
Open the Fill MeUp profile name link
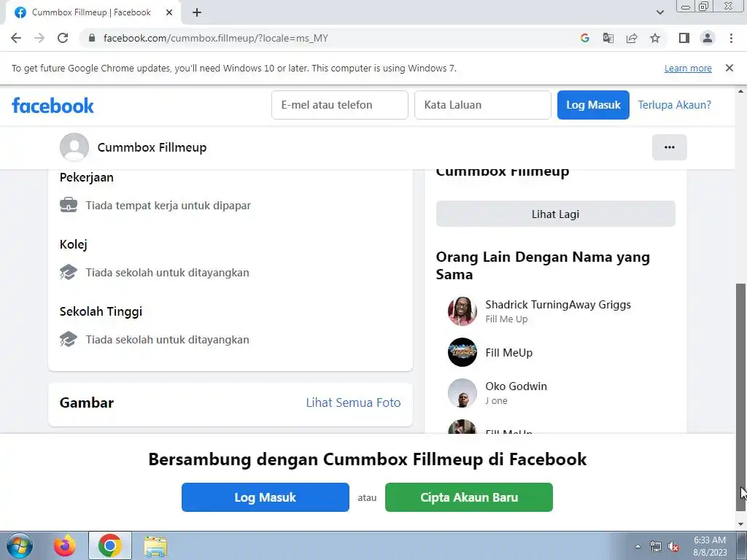coord(508,353)
